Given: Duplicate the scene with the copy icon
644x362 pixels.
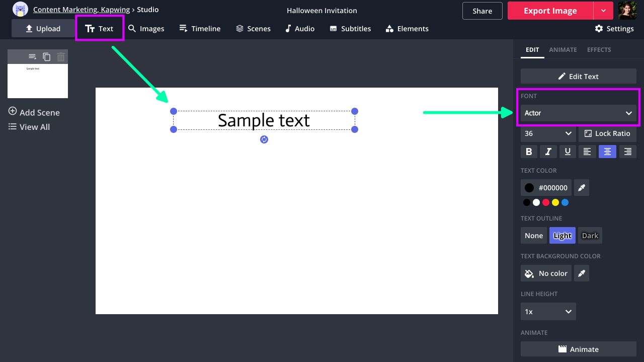Looking at the screenshot, I should coord(47,57).
